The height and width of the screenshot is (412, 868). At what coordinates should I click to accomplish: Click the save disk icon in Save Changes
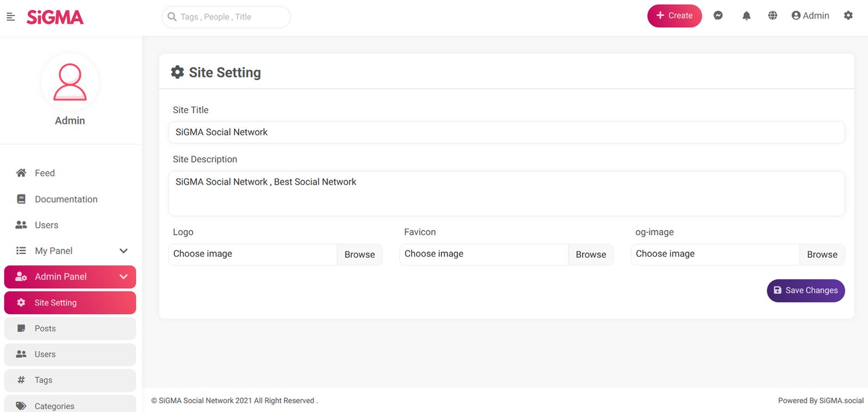777,290
